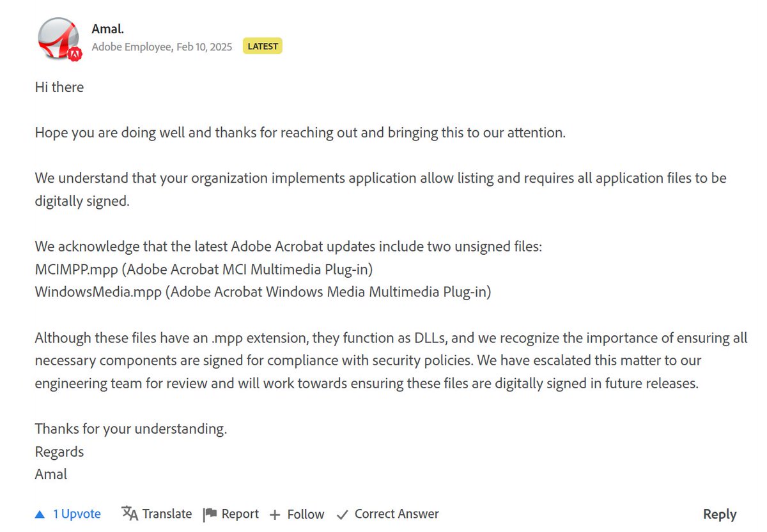Screen dimensions: 767x532
Task: Click 'Hope you are doing well' sentence
Action: pyautogui.click(x=300, y=133)
